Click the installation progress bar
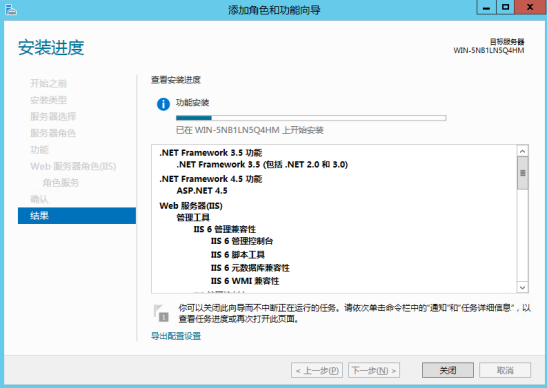 pos(311,118)
